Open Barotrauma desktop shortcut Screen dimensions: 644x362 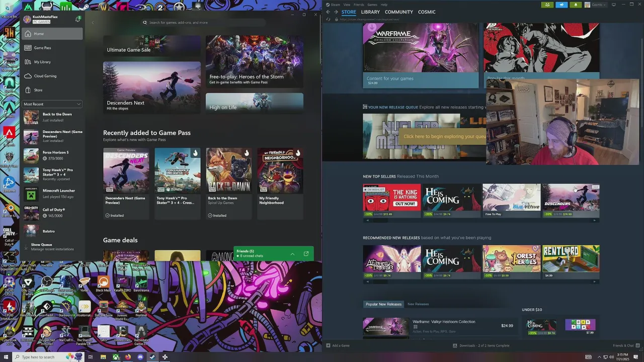[x=141, y=284]
